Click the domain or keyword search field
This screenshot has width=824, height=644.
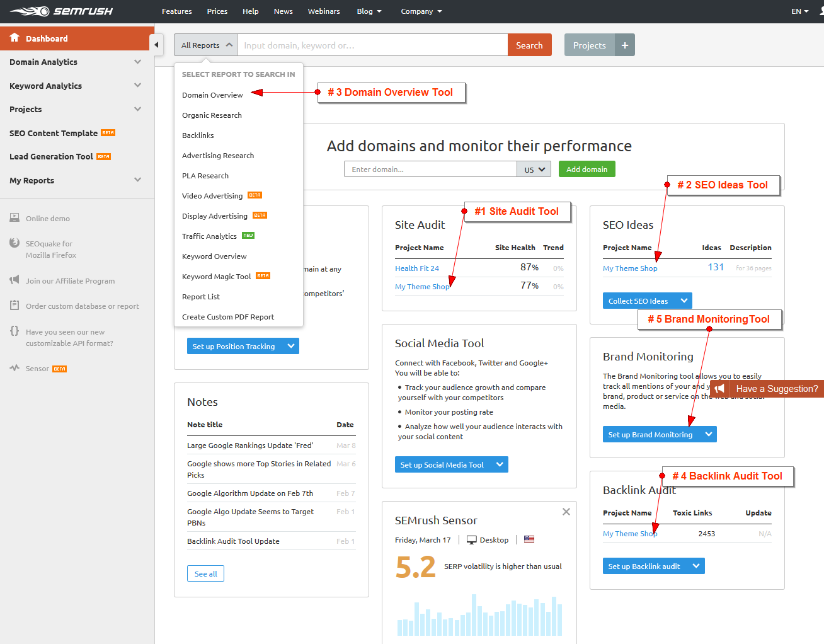click(372, 45)
